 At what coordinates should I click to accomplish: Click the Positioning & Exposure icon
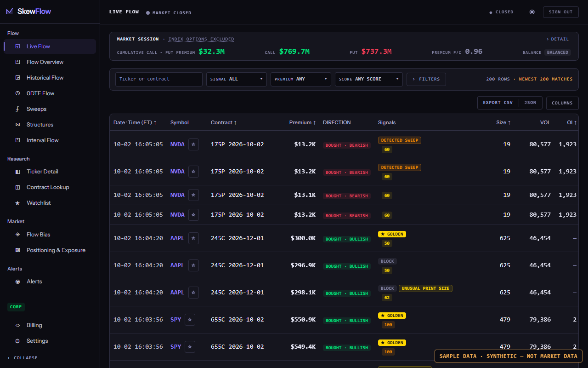(17, 250)
